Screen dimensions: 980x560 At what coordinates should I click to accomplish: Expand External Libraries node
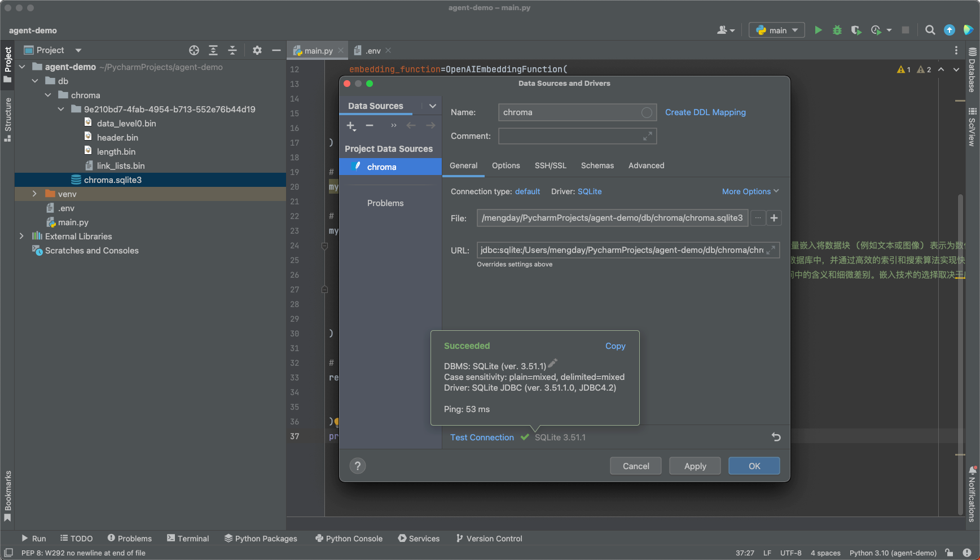coord(22,236)
